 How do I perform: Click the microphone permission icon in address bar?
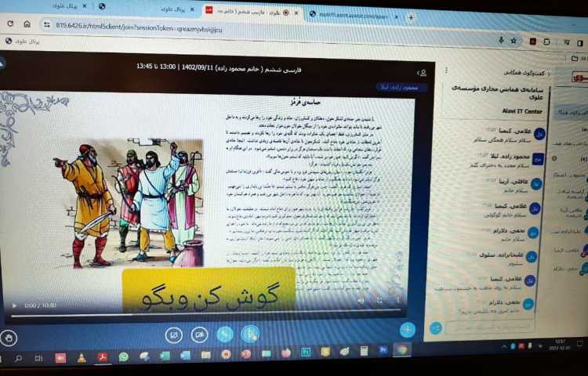tap(501, 40)
